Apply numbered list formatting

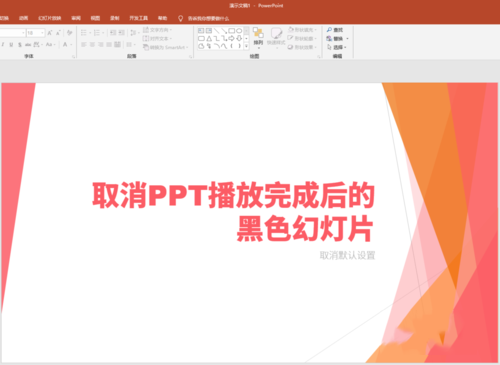point(97,33)
